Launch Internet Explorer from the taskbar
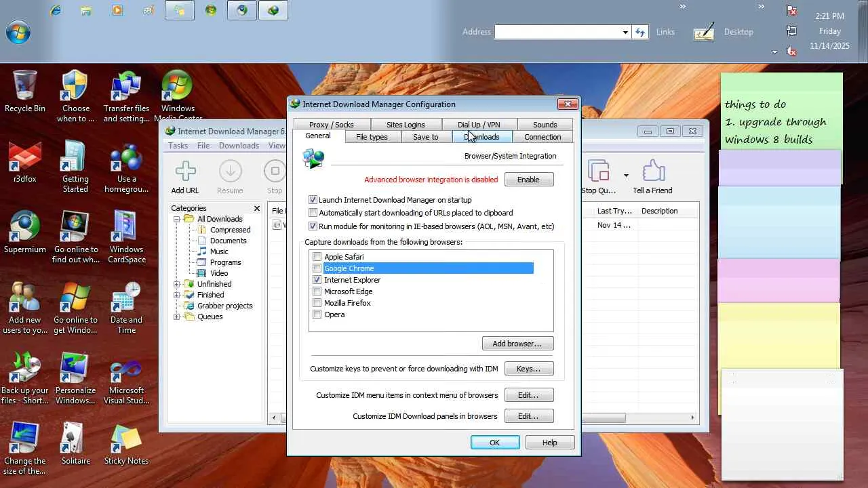The height and width of the screenshot is (488, 868). click(55, 10)
